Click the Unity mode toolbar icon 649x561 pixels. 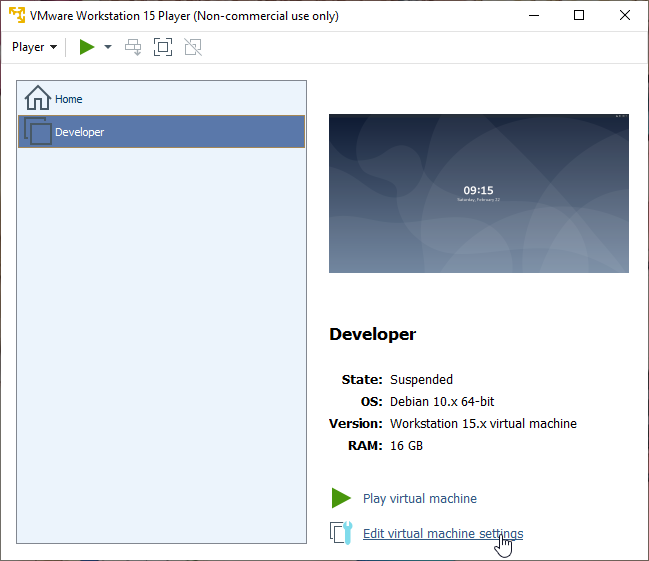coord(193,47)
